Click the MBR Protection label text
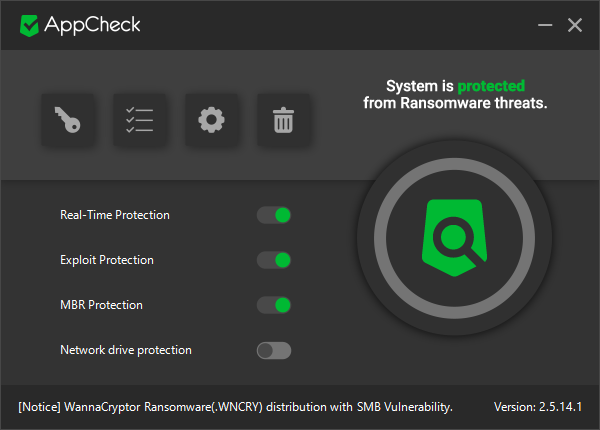Image resolution: width=600 pixels, height=430 pixels. pyautogui.click(x=101, y=305)
